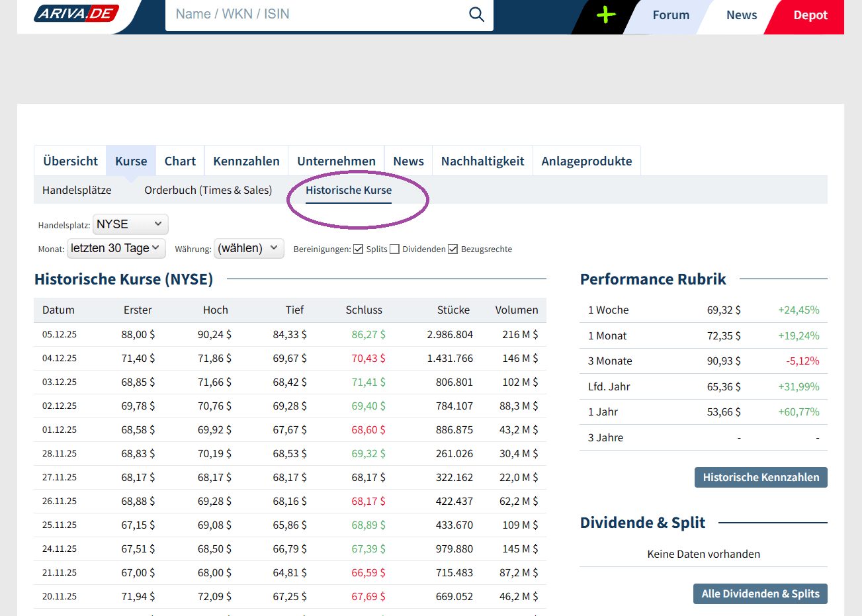Click the date 28.11.25
Image resolution: width=862 pixels, height=616 pixels.
pos(60,453)
